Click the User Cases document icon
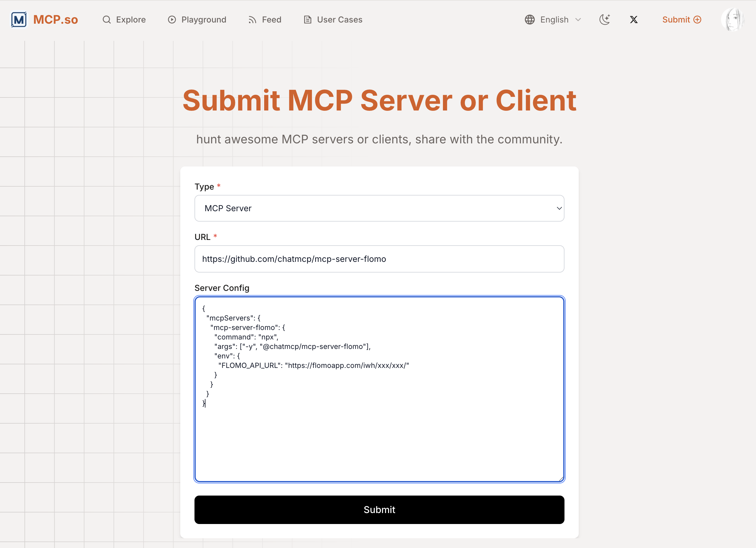The height and width of the screenshot is (548, 756). point(307,20)
